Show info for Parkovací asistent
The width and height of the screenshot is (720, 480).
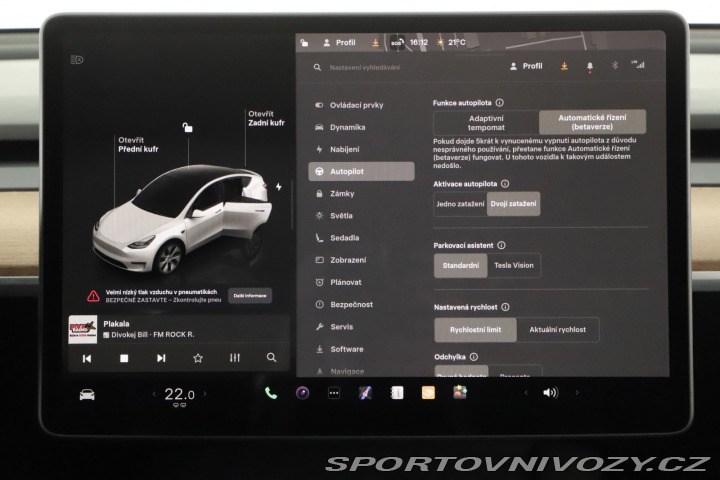(501, 245)
